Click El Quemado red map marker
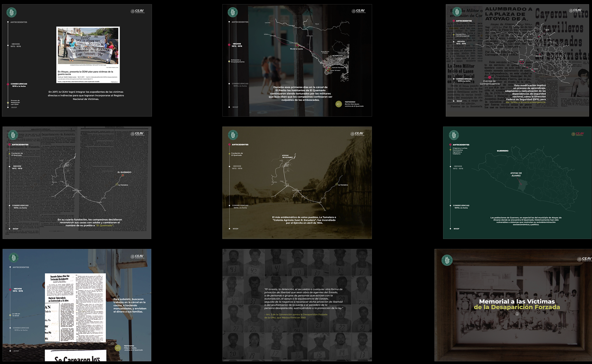 click(x=123, y=175)
